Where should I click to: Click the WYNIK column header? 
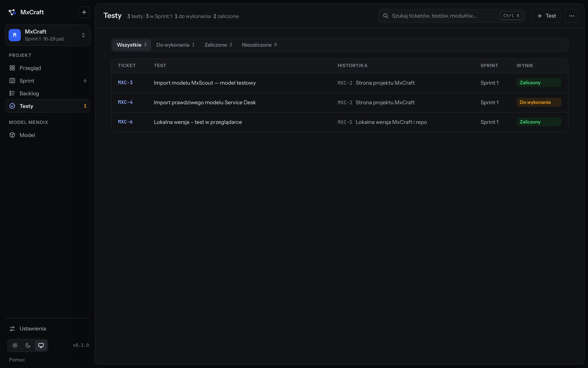click(525, 65)
